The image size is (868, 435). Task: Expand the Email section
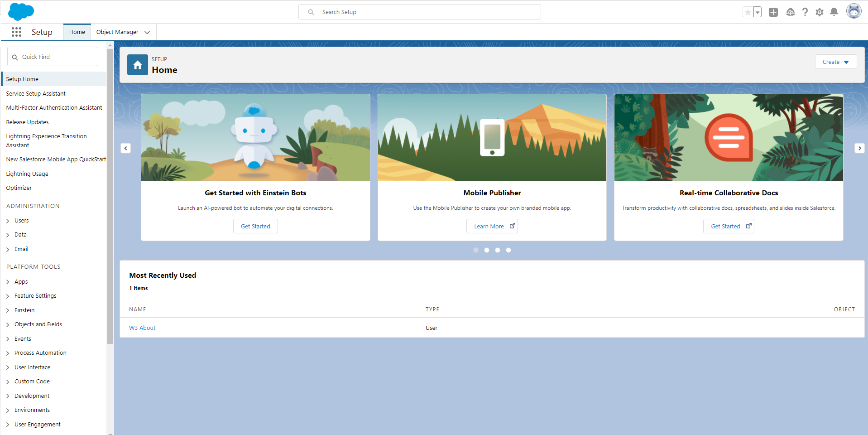8,249
